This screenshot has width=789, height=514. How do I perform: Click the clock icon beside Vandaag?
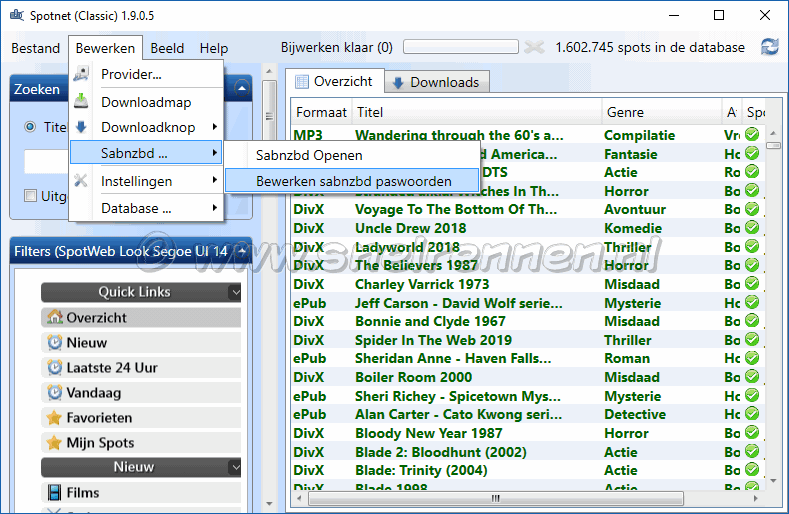point(54,392)
